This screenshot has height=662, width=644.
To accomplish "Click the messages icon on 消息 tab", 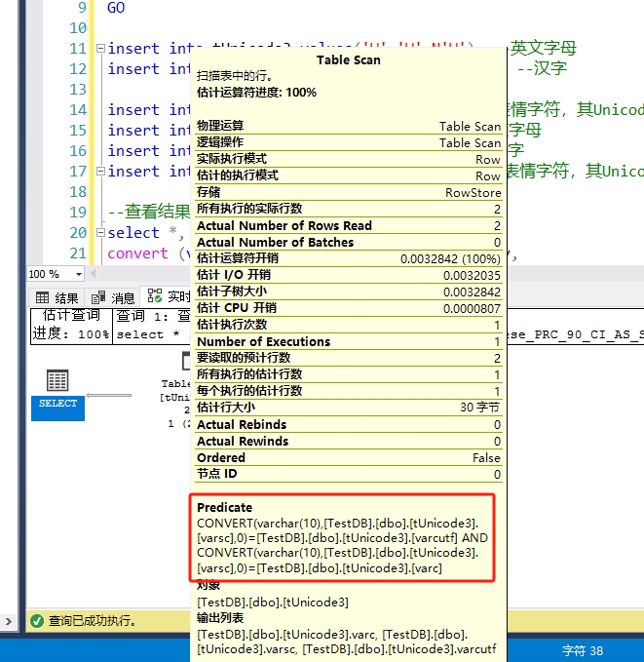I will [97, 297].
